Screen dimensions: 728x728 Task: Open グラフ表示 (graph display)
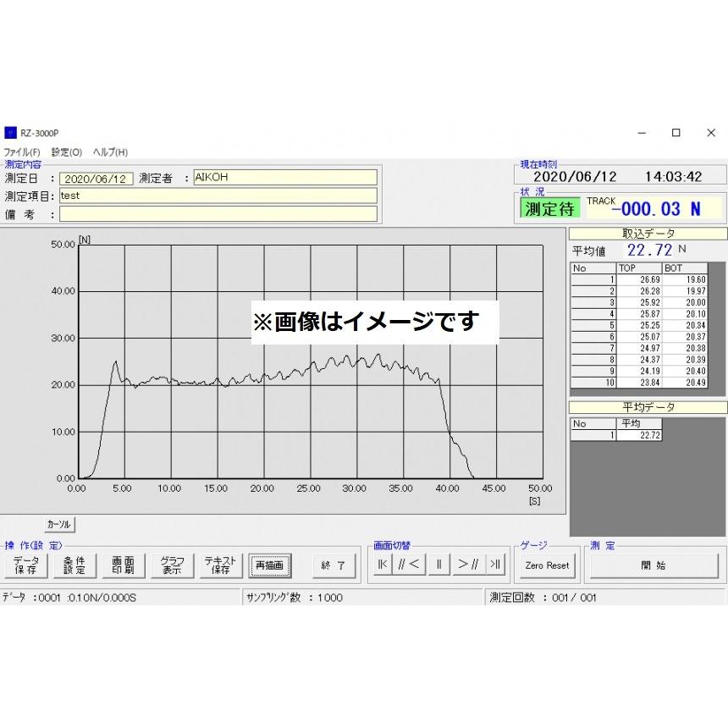point(171,565)
